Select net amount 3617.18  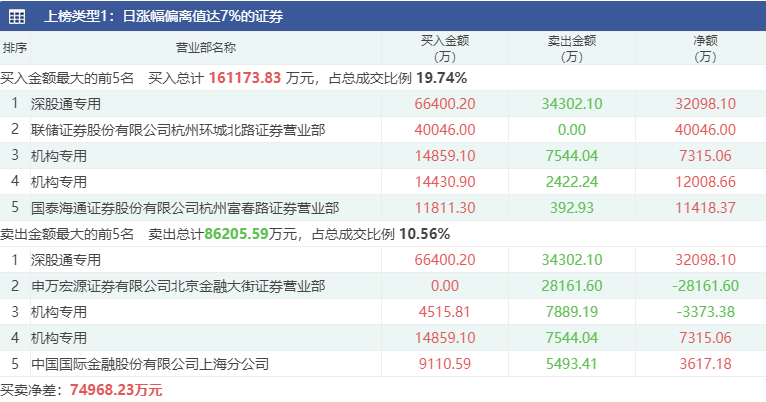tap(705, 364)
